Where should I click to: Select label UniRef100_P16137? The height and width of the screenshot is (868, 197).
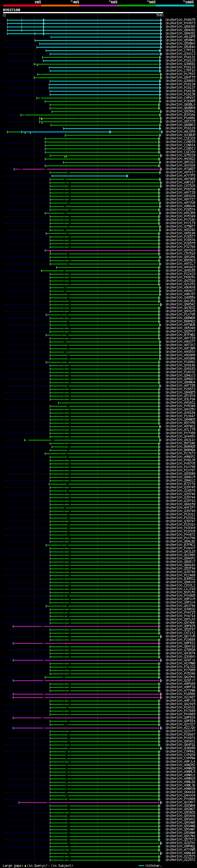(x=180, y=88)
